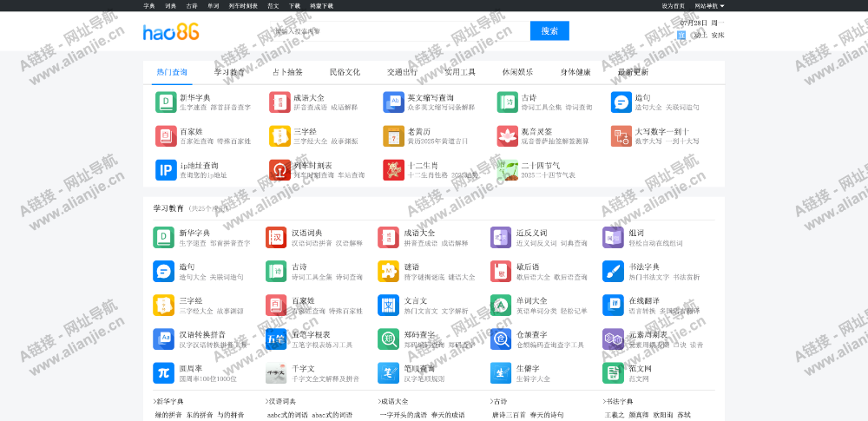Click the 颜真卿 link

[639, 415]
